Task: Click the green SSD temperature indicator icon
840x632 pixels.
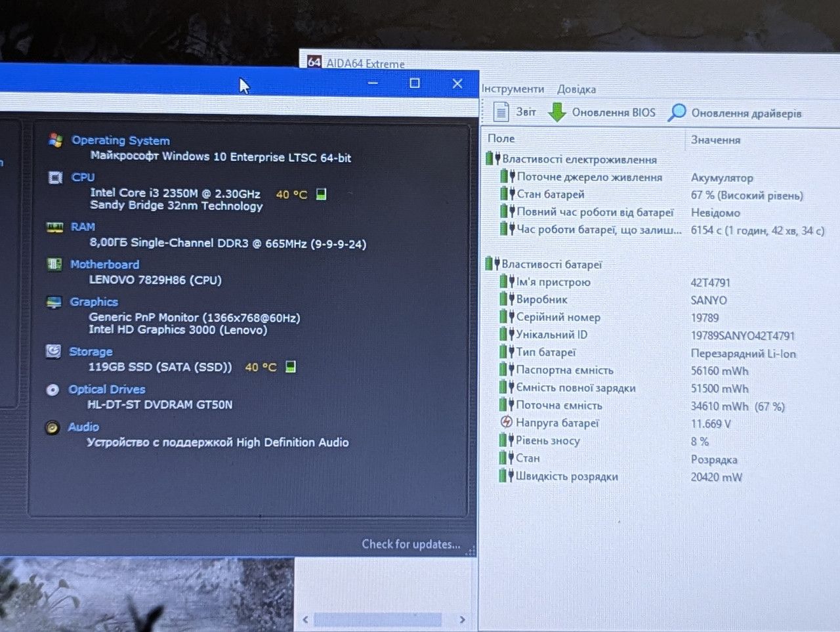Action: pyautogui.click(x=291, y=367)
